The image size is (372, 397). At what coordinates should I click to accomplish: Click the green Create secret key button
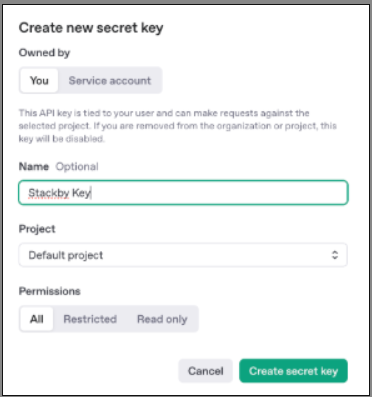tap(293, 371)
